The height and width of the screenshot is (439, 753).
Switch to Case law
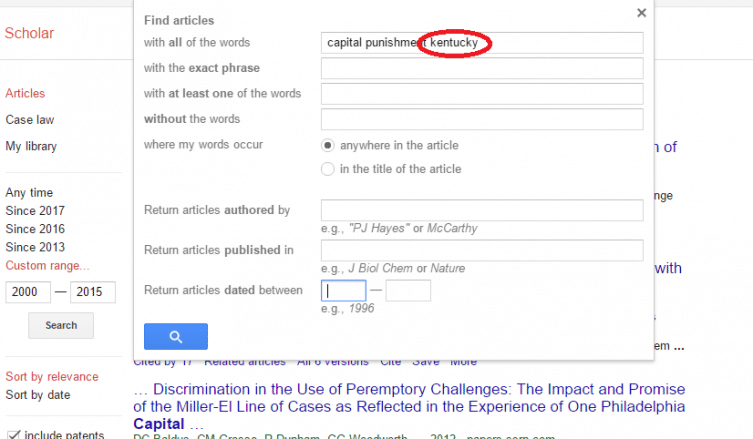point(30,120)
